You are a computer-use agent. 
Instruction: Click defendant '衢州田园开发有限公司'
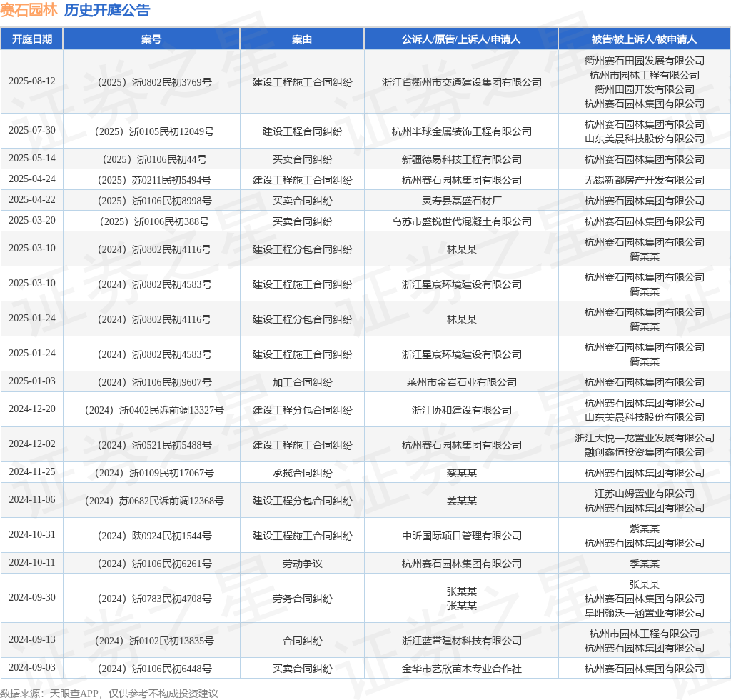coord(645,89)
